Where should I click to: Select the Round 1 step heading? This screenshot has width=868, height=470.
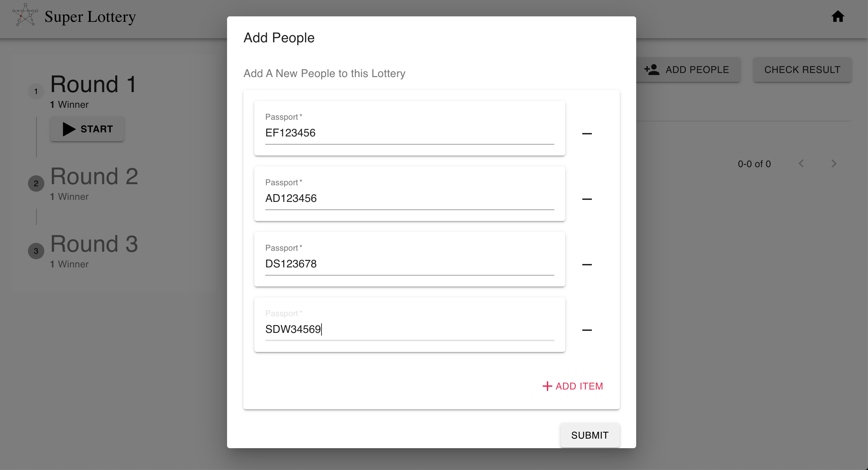(x=93, y=84)
